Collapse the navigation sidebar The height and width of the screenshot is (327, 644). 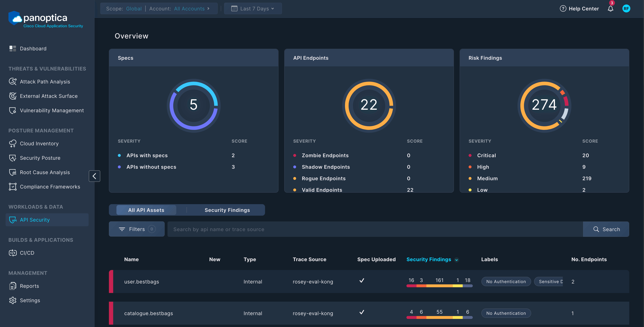point(95,176)
